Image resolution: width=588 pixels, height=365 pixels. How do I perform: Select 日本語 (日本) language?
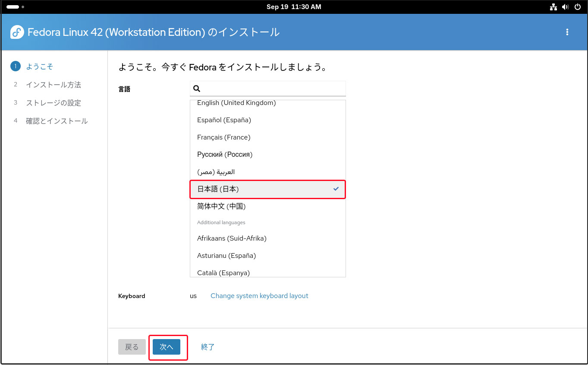(x=268, y=189)
